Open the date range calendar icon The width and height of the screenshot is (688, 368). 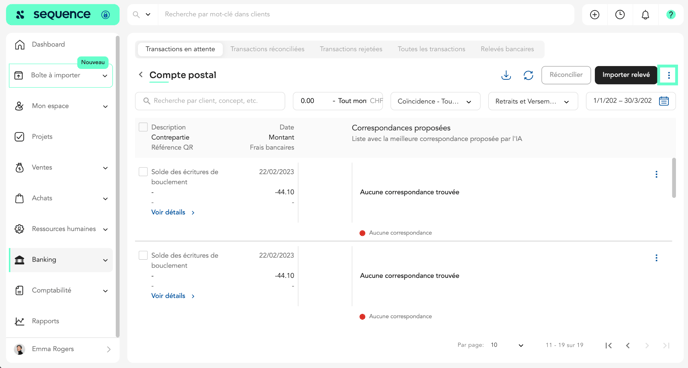coord(664,101)
